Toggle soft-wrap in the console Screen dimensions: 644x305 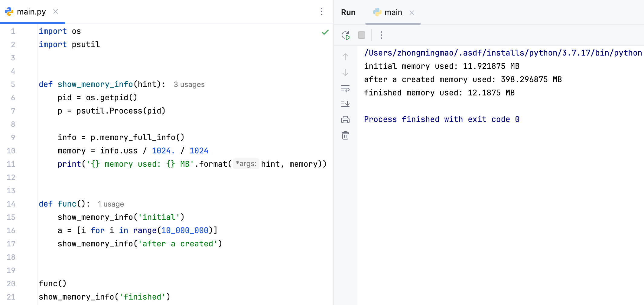(x=345, y=88)
